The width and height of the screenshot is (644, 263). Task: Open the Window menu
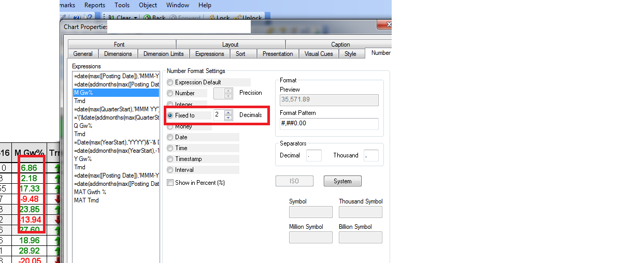click(x=178, y=5)
